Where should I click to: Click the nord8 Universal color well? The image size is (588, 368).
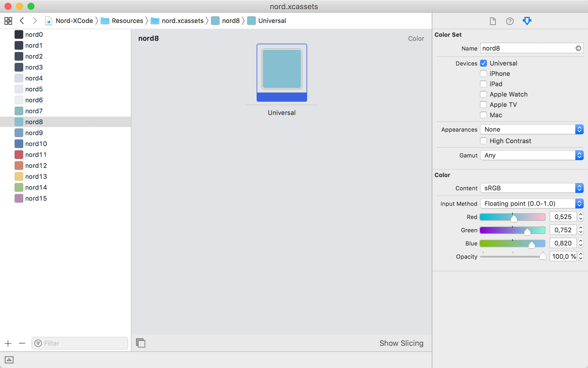(x=282, y=69)
